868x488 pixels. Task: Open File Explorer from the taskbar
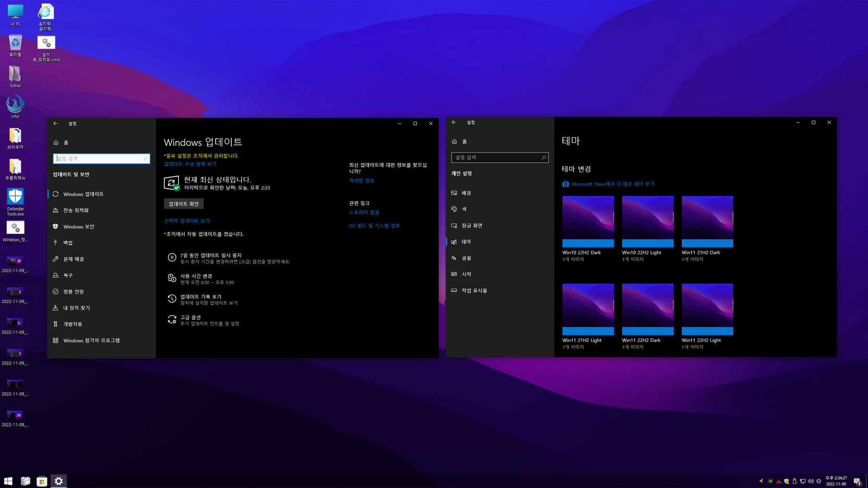pos(25,481)
